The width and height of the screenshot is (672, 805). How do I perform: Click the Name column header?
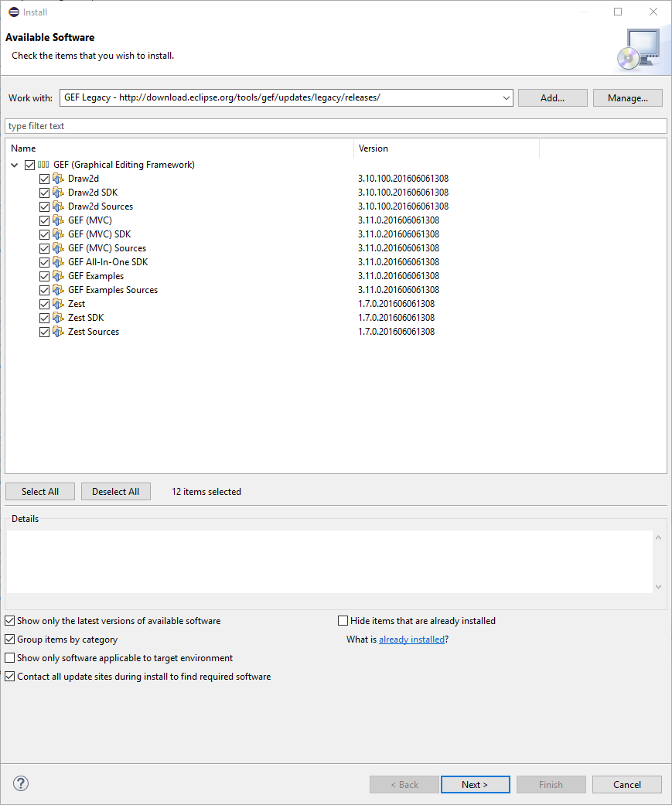179,148
